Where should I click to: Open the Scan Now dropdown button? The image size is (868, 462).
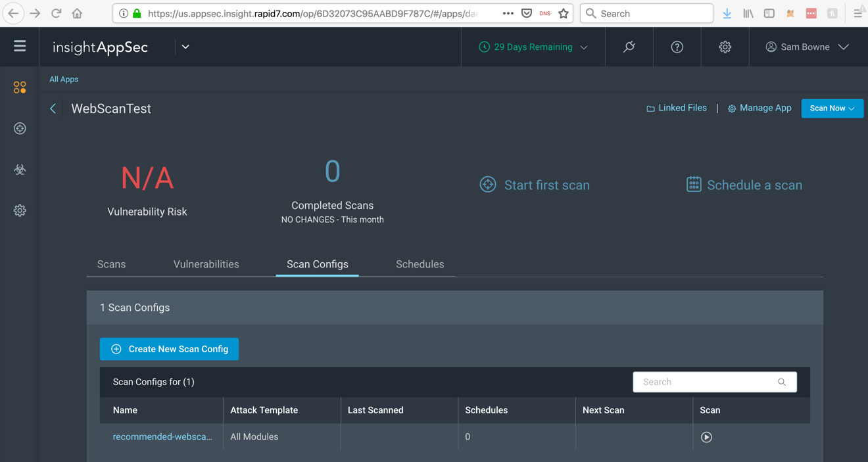point(832,108)
